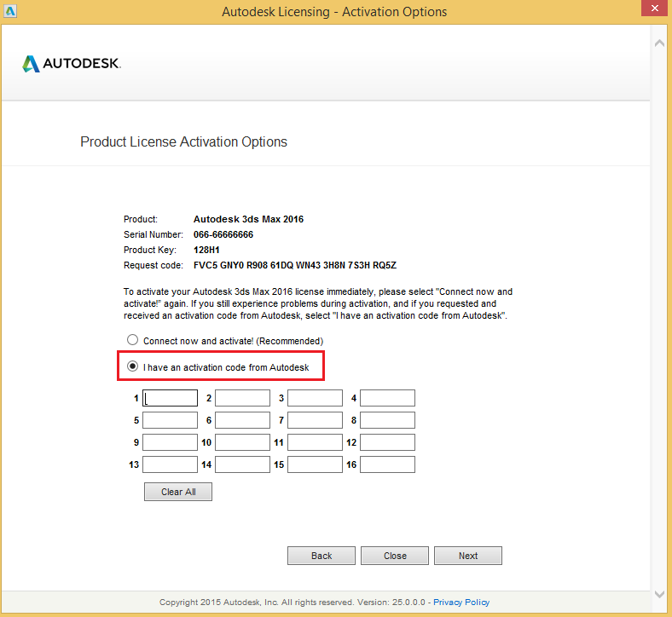This screenshot has width=672, height=617.
Task: Click activation code field 1
Action: [x=171, y=398]
